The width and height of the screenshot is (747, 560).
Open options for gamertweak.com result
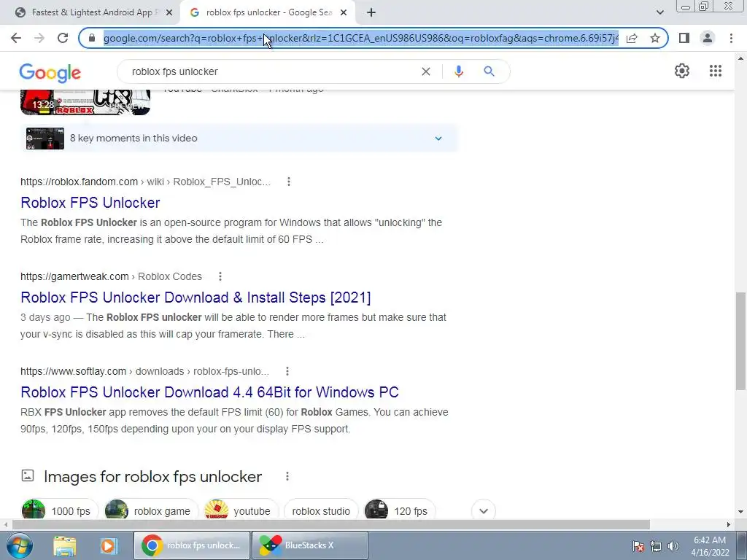click(x=220, y=276)
